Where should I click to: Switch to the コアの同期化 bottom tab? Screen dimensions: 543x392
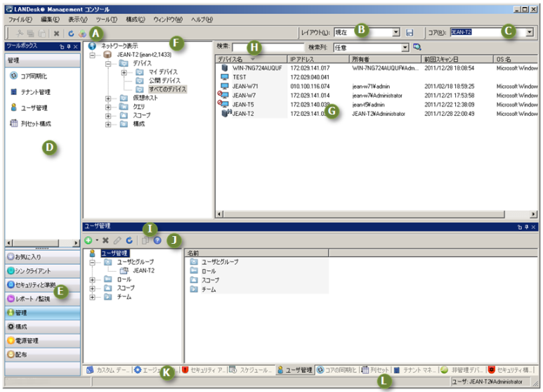[x=336, y=370]
